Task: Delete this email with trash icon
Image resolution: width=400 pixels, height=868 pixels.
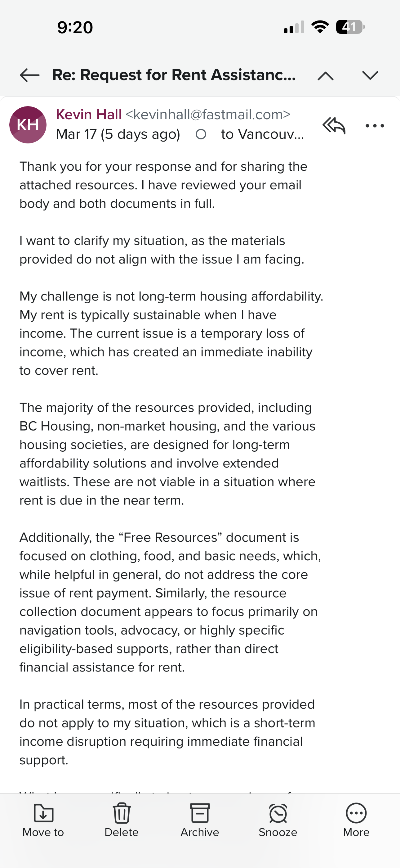Action: pos(122,813)
